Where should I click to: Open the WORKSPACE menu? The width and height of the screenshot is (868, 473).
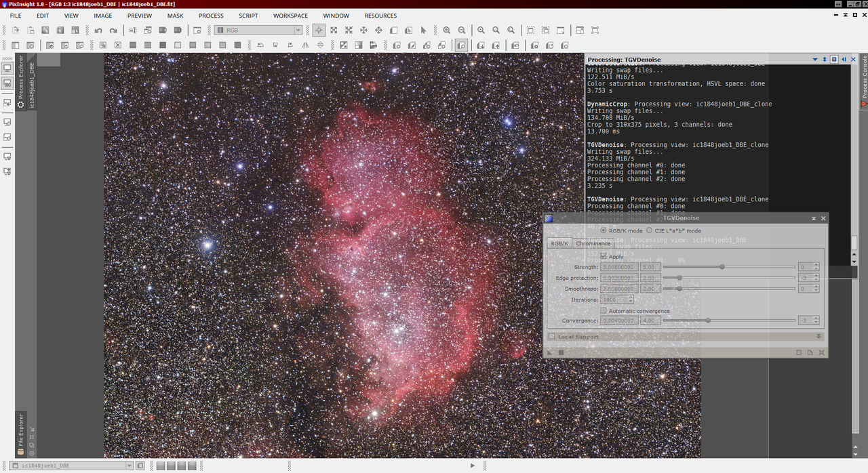click(x=290, y=16)
